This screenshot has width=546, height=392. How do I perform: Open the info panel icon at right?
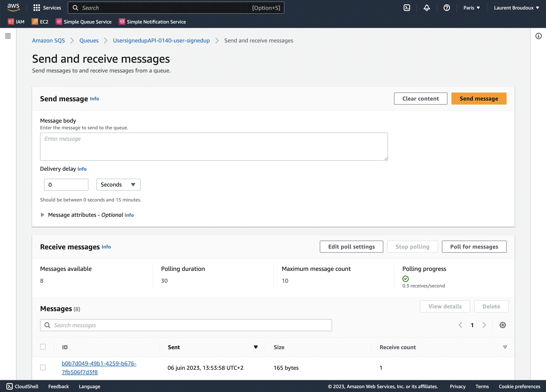(x=538, y=36)
